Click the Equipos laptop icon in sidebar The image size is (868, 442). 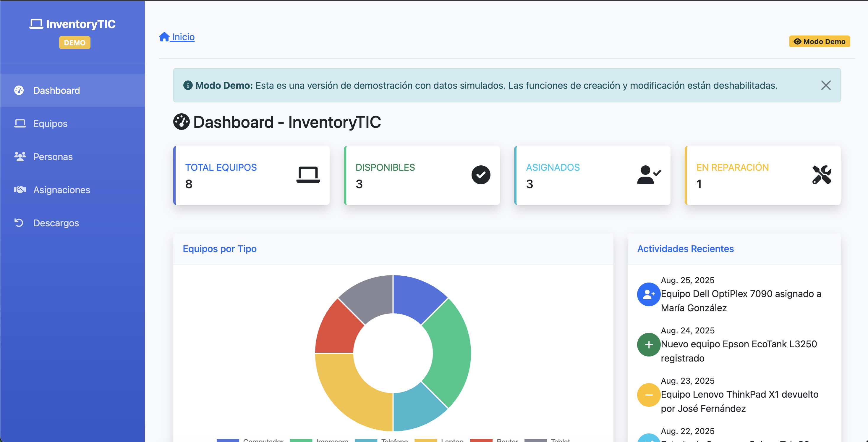[20, 123]
